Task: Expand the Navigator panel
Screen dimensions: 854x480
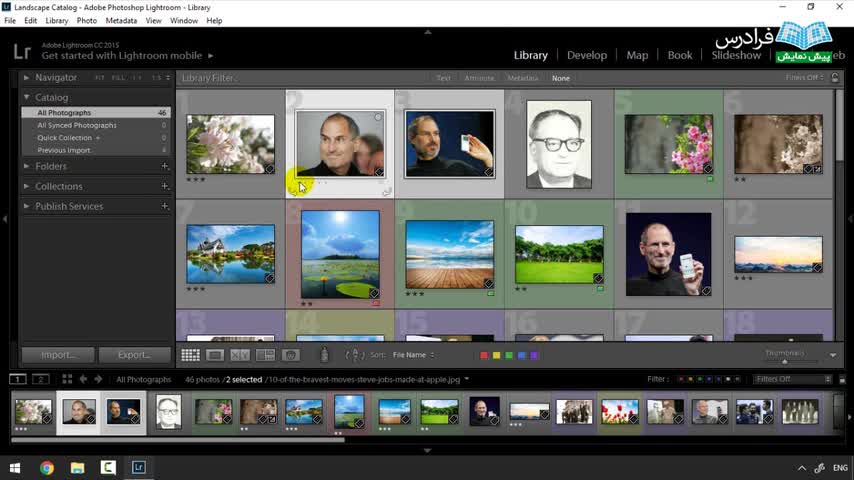Action: (26, 78)
